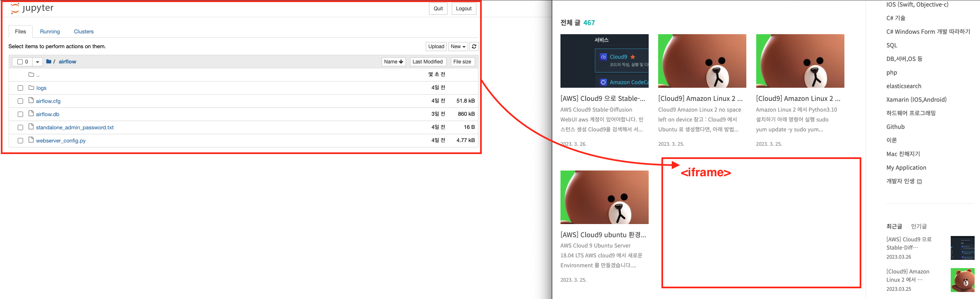The height and width of the screenshot is (299, 980).
Task: Open the Cloud9 ubuntu post thumbnail
Action: click(x=605, y=197)
